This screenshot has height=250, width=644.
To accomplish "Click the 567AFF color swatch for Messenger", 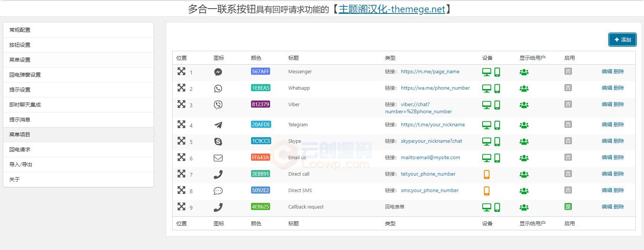I will pos(260,71).
